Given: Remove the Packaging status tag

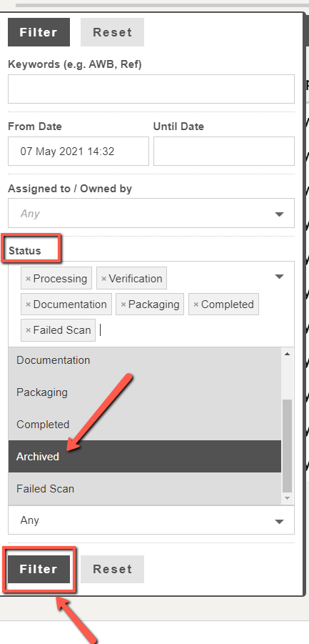Looking at the screenshot, I should click(x=123, y=304).
